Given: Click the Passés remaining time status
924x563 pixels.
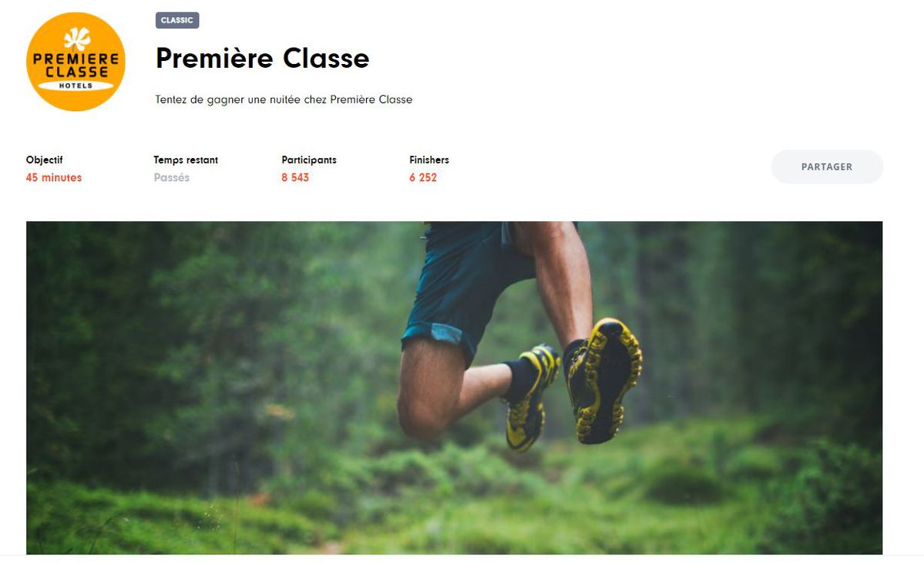Looking at the screenshot, I should pyautogui.click(x=172, y=177).
